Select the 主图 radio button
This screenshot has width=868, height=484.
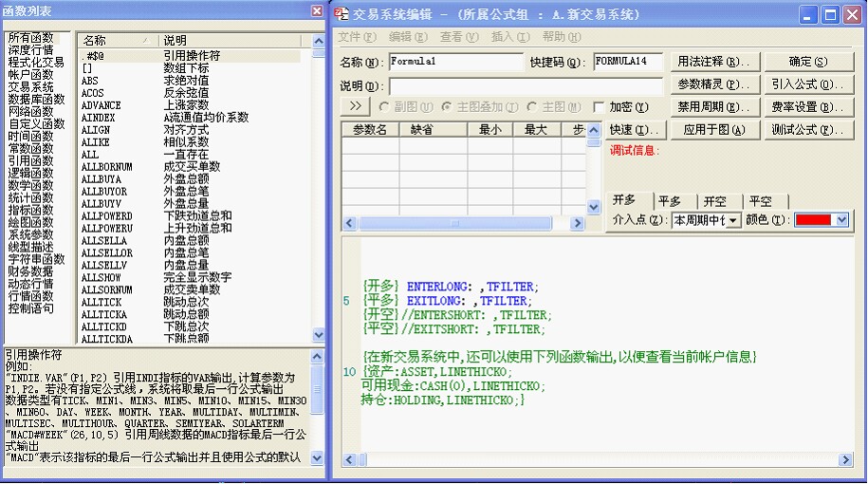tap(532, 106)
